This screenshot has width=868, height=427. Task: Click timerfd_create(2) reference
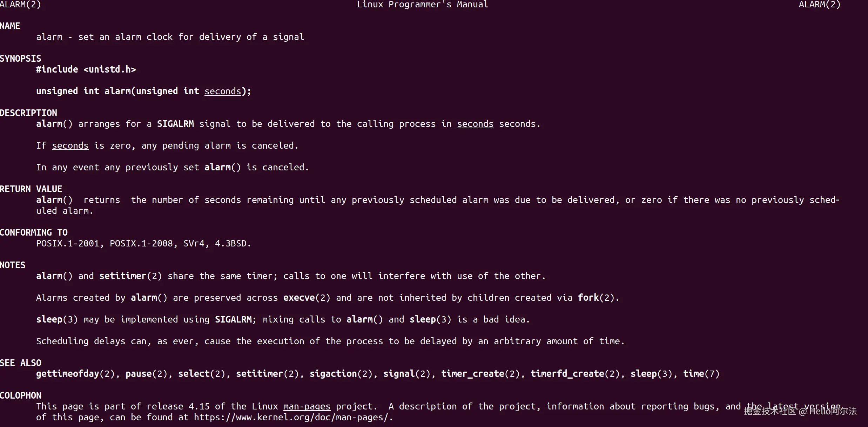[x=575, y=374]
